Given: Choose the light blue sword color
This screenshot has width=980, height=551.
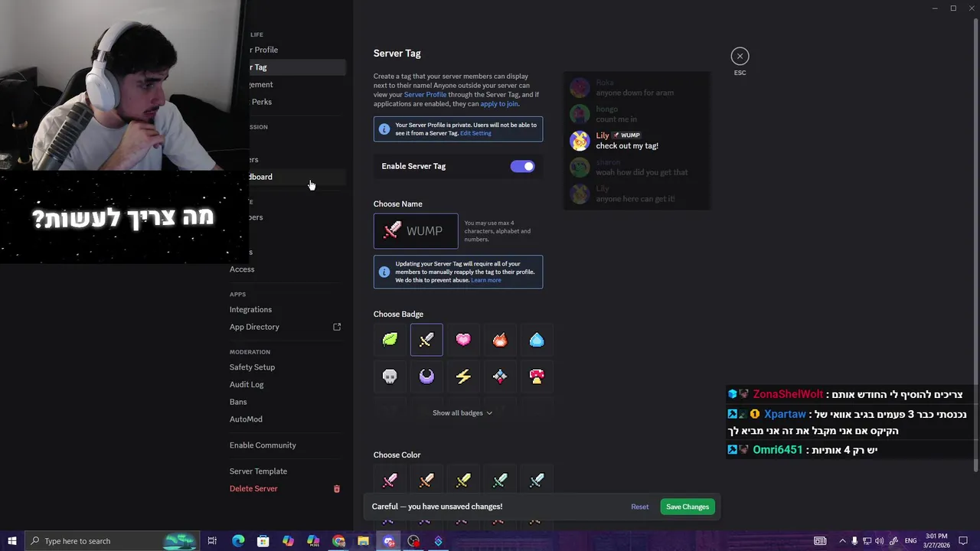Looking at the screenshot, I should 537,481.
